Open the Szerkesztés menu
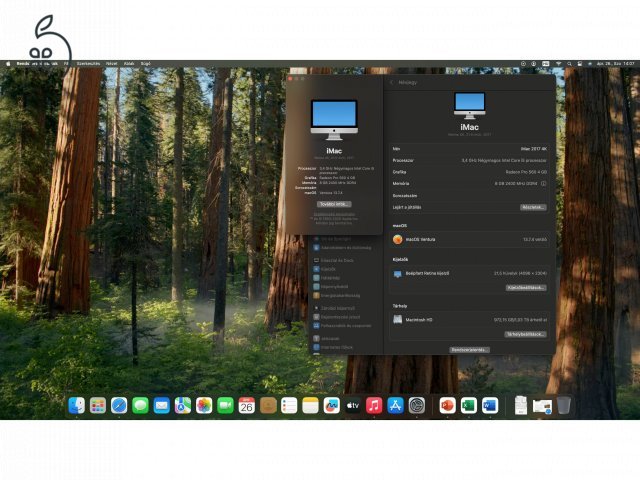Viewport: 640px width, 480px height. (88, 64)
